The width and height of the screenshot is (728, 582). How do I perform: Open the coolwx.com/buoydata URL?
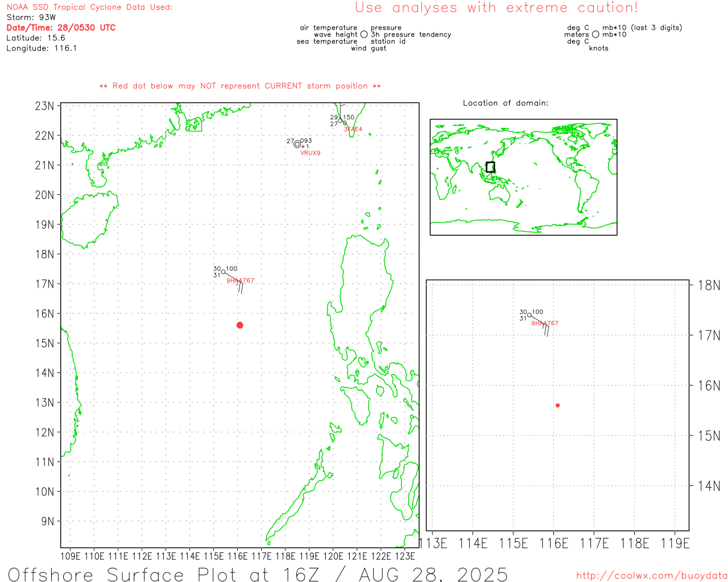click(x=652, y=576)
